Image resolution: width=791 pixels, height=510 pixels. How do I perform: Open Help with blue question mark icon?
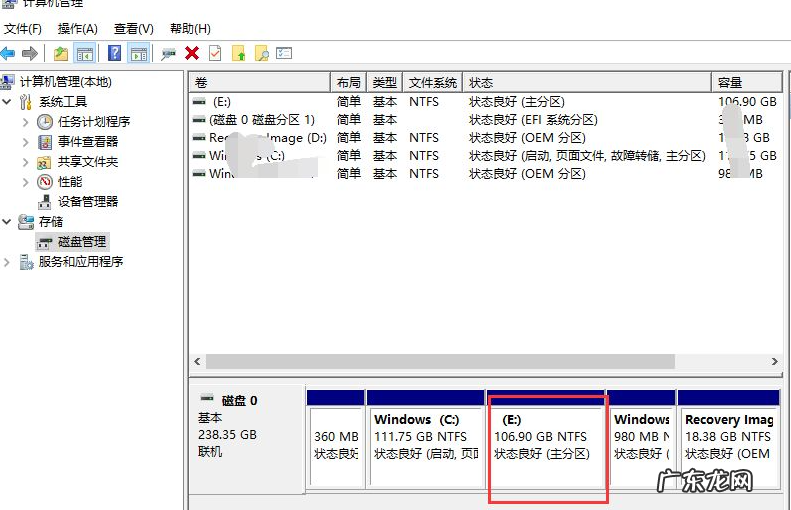115,53
